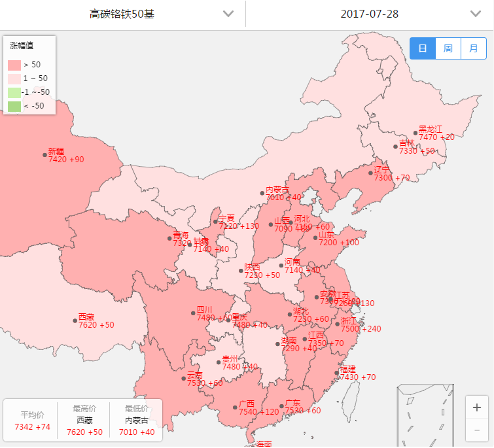This screenshot has width=494, height=448.
Task: Click the 新疆 map marker dot
Action: click(x=45, y=155)
